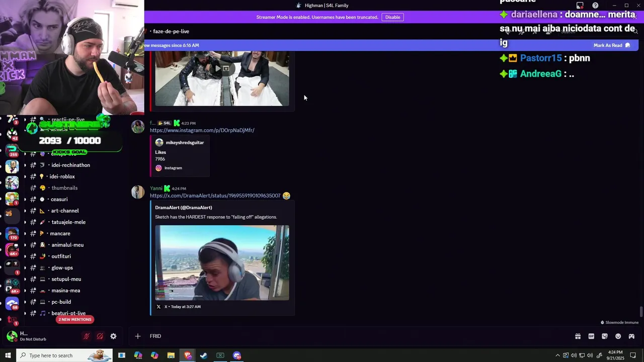Open the mancare channel
The height and width of the screenshot is (362, 644).
click(60, 234)
